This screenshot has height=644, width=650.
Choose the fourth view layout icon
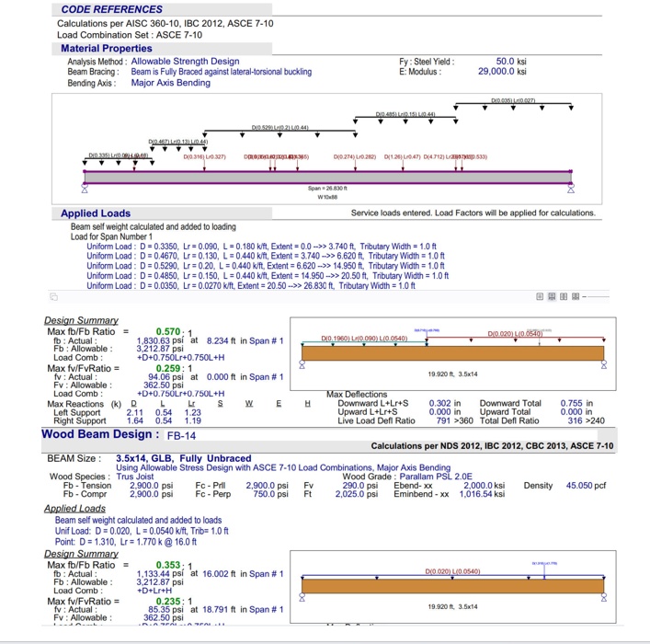pos(576,296)
